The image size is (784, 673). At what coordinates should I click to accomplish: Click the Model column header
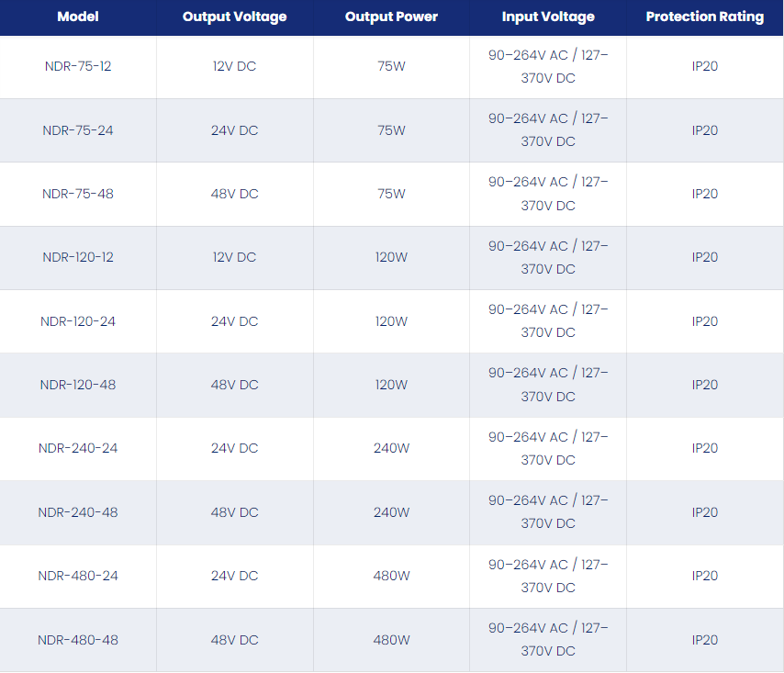pos(78,17)
